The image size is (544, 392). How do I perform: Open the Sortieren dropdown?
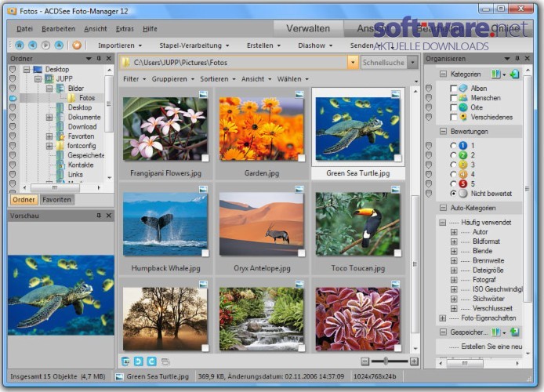218,79
